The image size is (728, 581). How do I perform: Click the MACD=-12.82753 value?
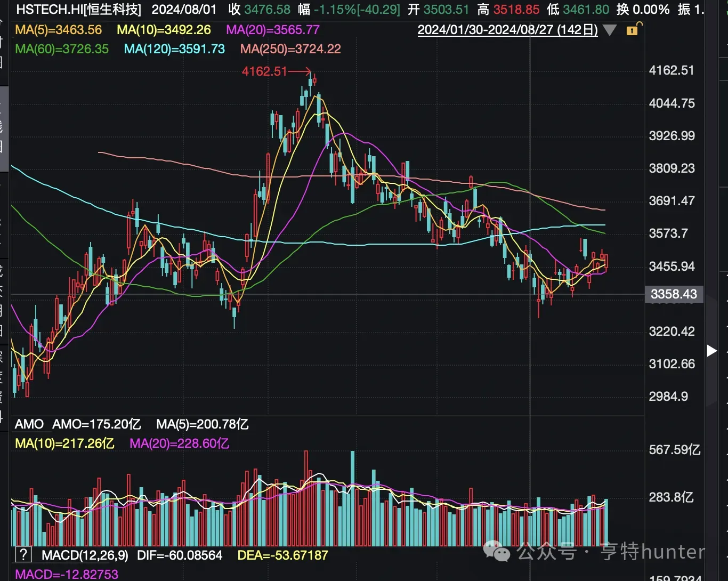coord(67,574)
